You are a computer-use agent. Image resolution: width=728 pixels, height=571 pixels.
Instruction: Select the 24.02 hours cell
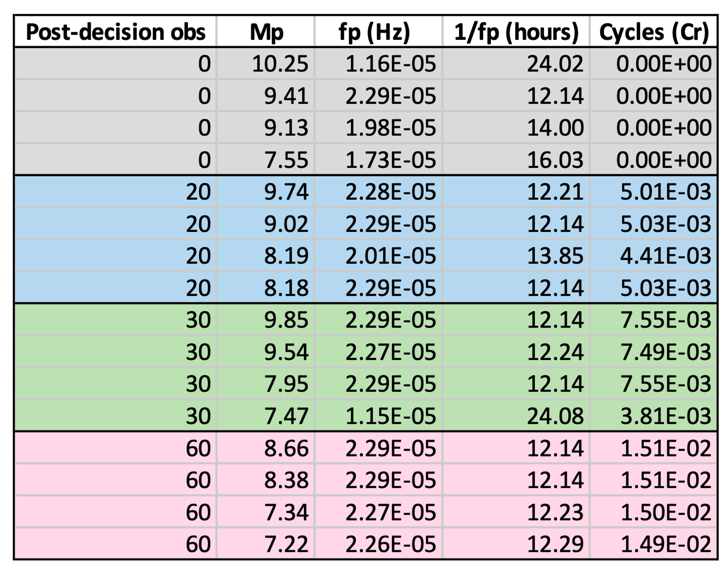(x=555, y=63)
